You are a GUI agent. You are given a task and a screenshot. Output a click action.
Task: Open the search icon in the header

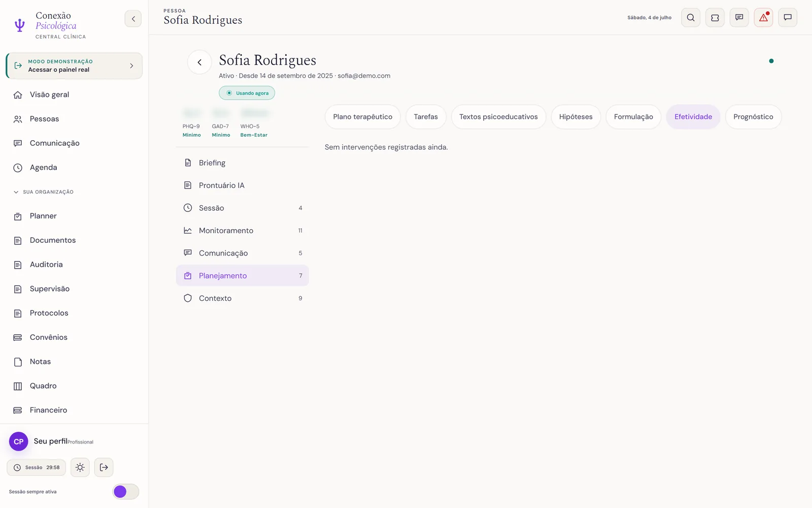(x=690, y=18)
